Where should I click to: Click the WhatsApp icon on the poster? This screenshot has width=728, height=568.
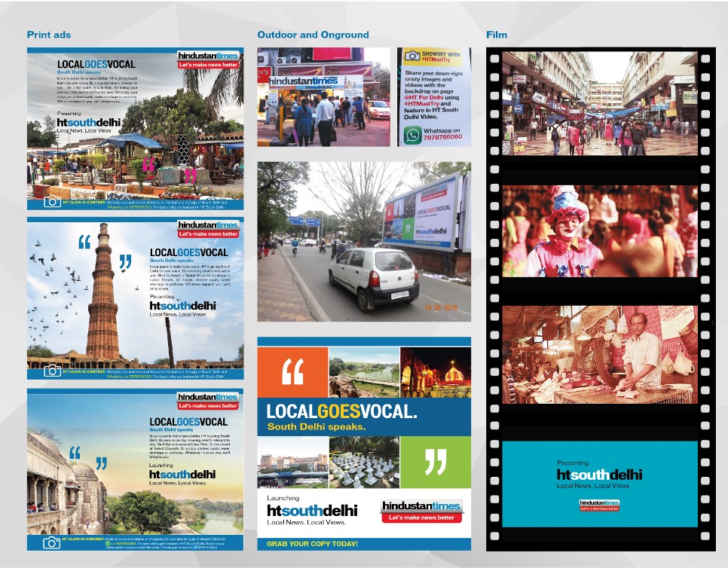pyautogui.click(x=412, y=136)
